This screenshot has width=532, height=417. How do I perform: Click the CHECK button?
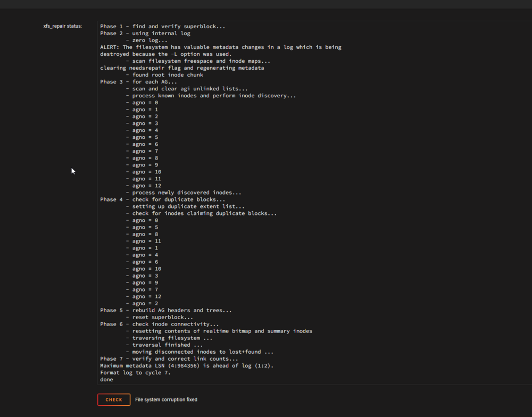[x=114, y=399]
